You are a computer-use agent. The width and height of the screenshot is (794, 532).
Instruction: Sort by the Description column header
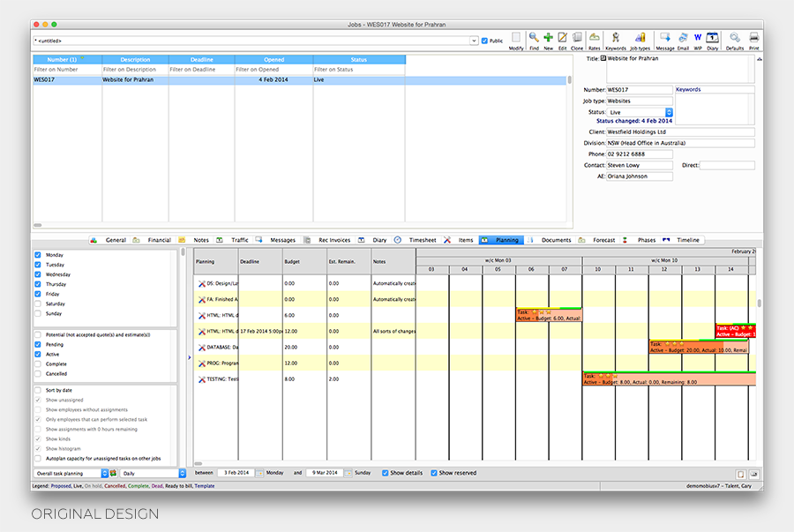click(135, 59)
